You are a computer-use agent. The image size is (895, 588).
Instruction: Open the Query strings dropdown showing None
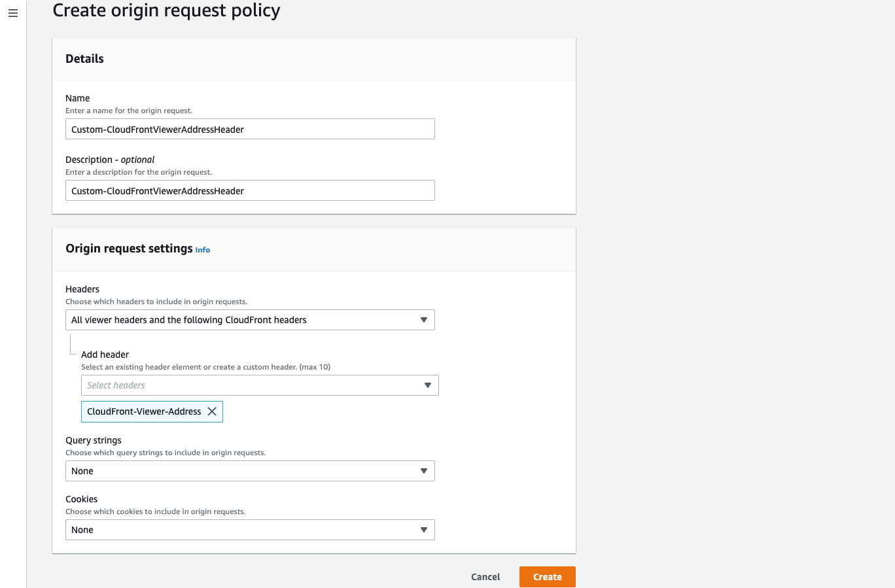(x=250, y=471)
